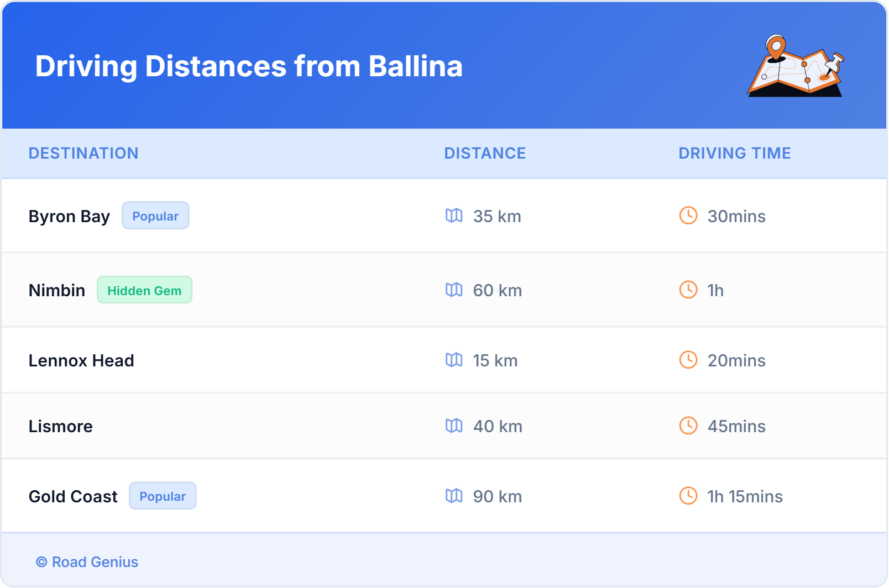Click the clock icon beside 1h 15mins

tap(688, 496)
